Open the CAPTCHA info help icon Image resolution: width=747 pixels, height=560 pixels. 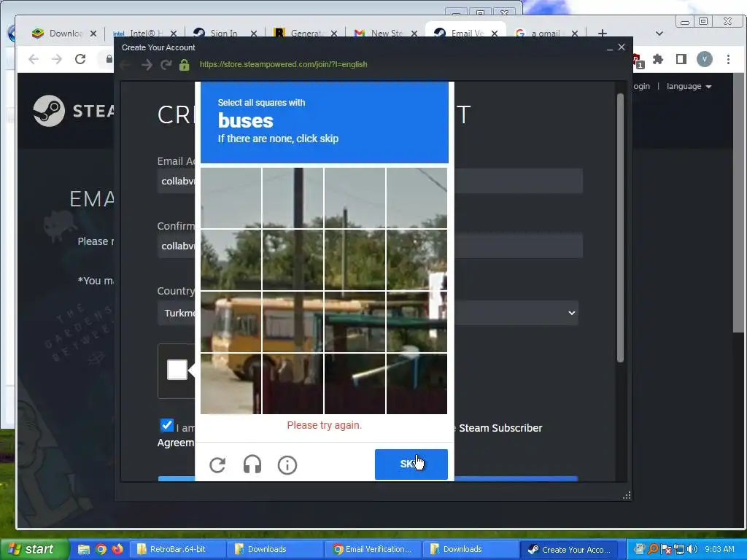click(x=287, y=464)
